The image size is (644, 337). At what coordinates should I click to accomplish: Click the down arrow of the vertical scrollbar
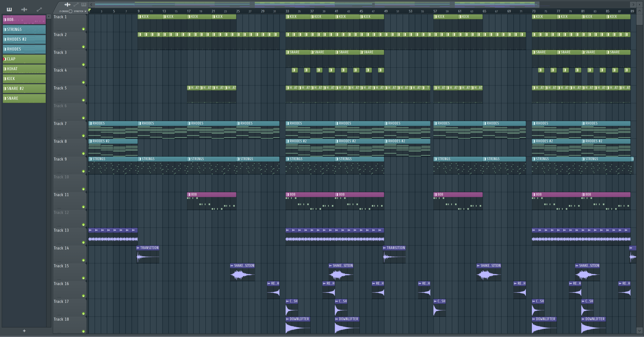[640, 331]
